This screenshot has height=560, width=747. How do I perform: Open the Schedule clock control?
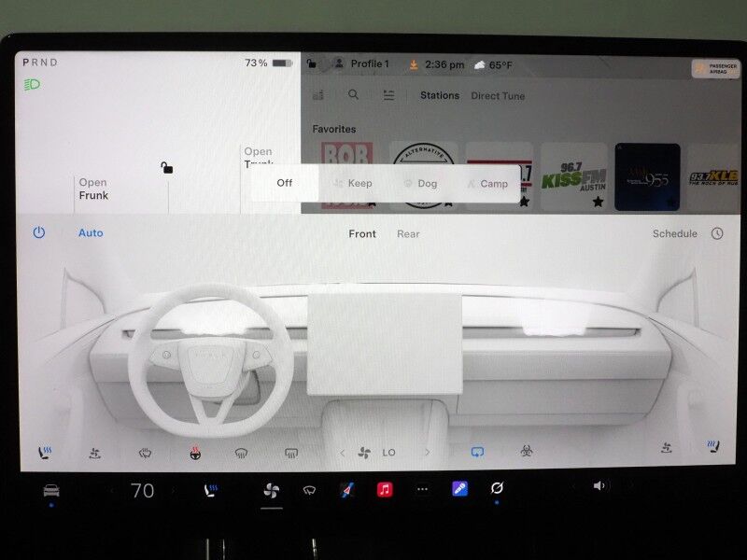pos(714,233)
